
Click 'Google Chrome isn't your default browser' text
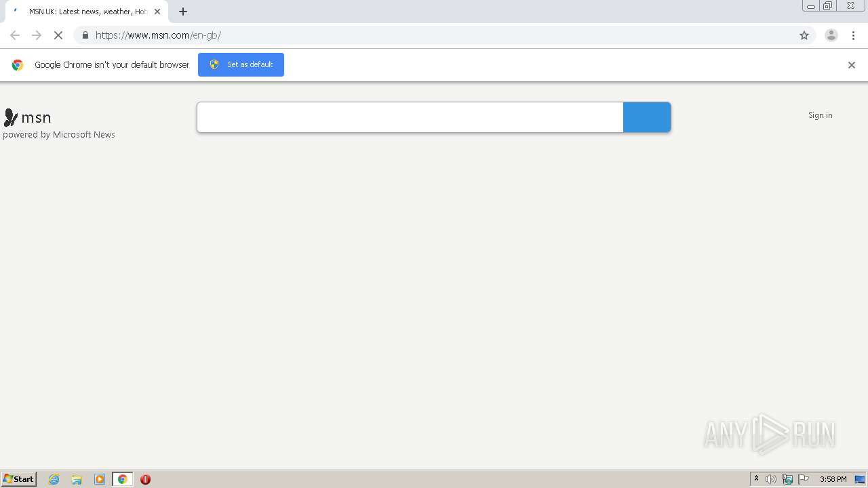click(112, 65)
